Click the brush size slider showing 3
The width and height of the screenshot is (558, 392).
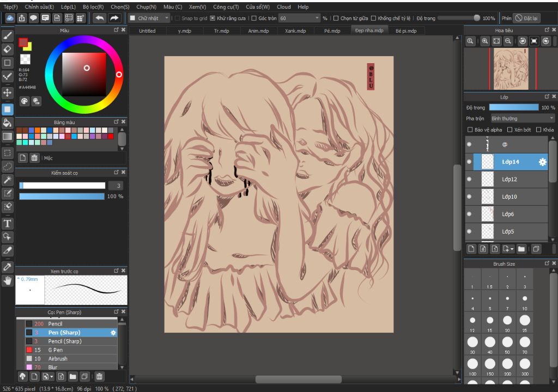point(62,186)
